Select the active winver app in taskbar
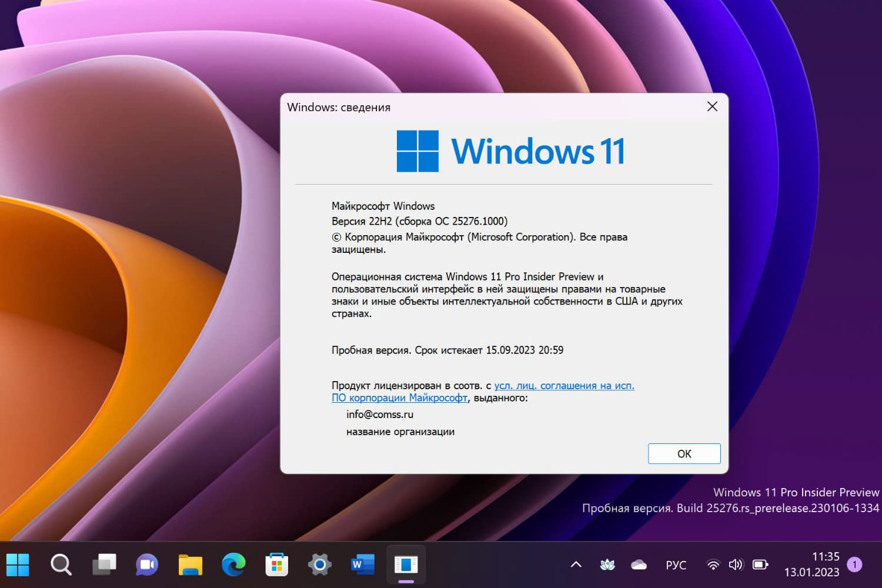 406,564
